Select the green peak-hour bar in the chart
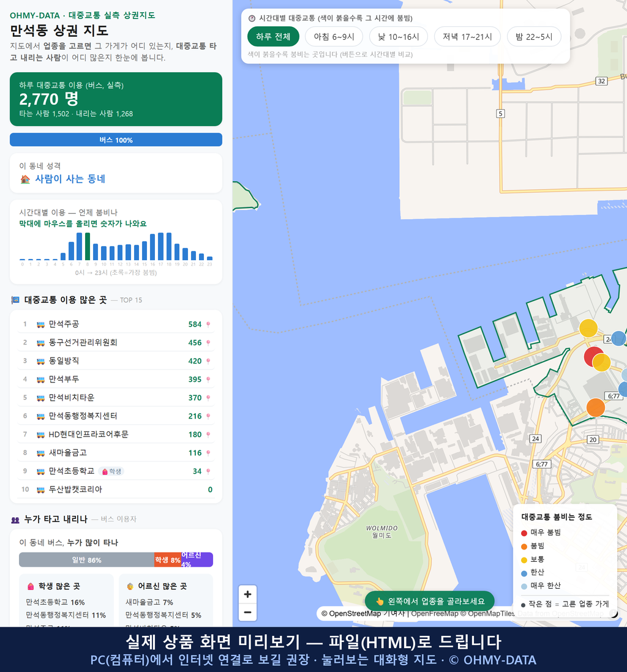This screenshot has width=627, height=672. [x=88, y=247]
